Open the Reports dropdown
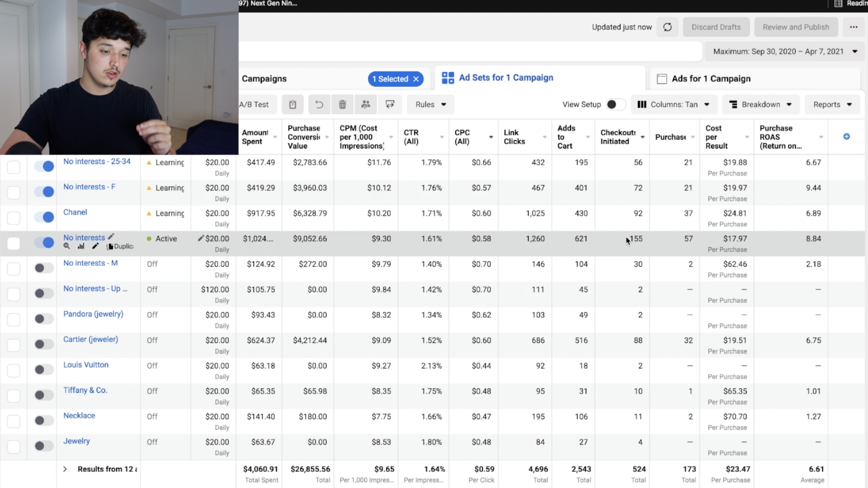This screenshot has height=488, width=868. [832, 105]
